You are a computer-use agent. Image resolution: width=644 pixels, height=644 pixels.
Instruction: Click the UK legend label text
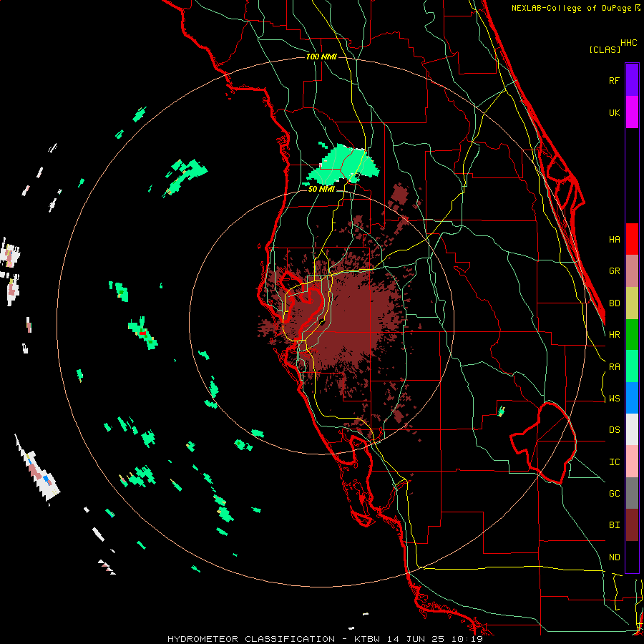[x=614, y=112]
